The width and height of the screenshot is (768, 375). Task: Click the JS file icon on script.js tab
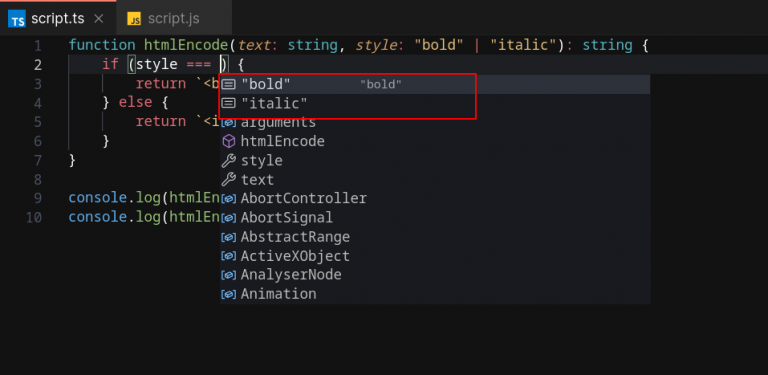tap(134, 19)
